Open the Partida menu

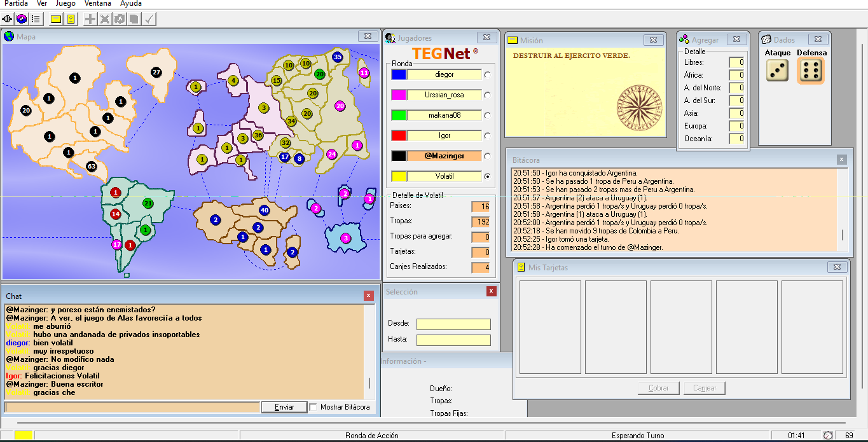pyautogui.click(x=16, y=4)
